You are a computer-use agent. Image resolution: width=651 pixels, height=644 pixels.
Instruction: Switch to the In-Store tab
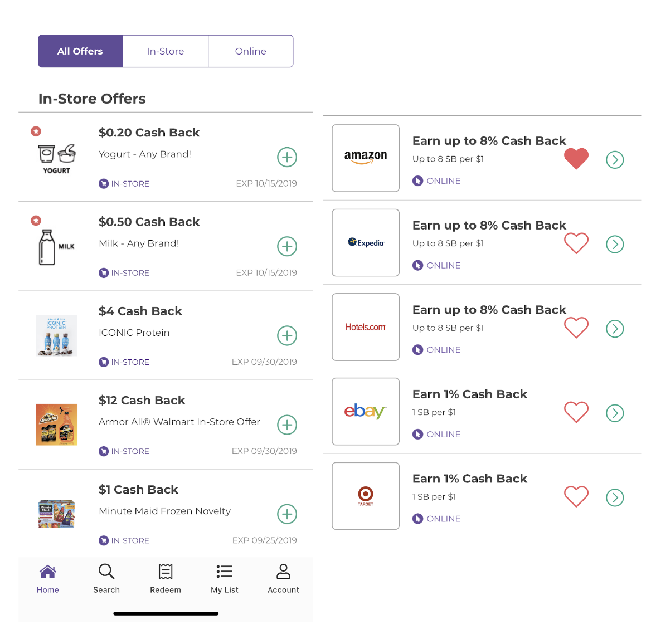[165, 51]
